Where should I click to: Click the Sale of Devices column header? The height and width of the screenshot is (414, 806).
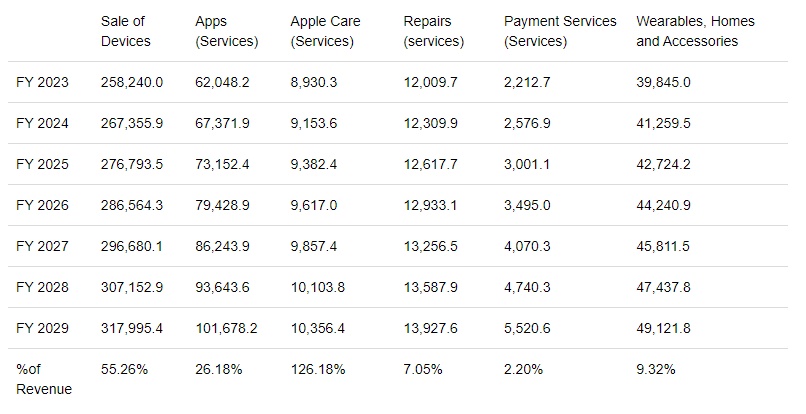126,31
